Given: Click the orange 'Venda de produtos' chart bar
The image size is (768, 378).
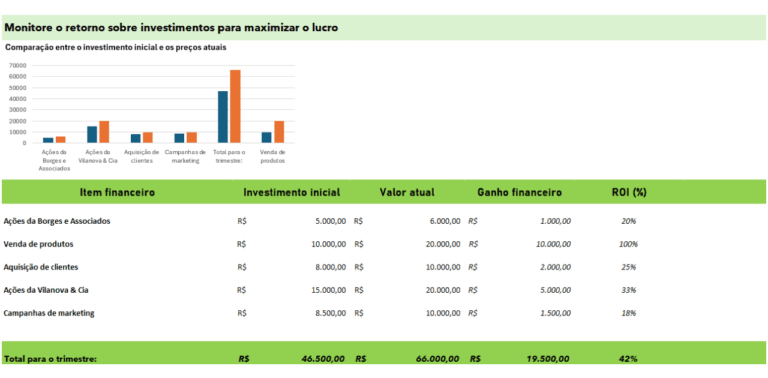Looking at the screenshot, I should [x=279, y=132].
